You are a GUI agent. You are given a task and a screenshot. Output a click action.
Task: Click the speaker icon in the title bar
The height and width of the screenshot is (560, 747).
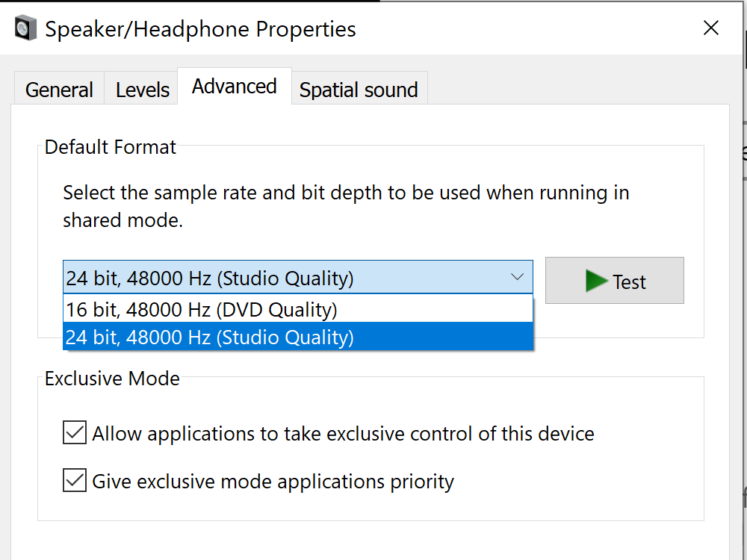tap(25, 29)
